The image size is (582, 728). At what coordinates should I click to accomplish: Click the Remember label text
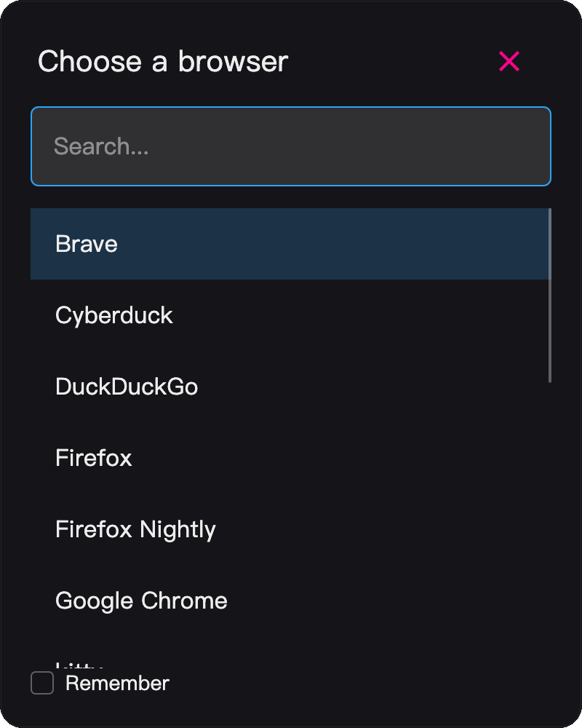pos(117,684)
